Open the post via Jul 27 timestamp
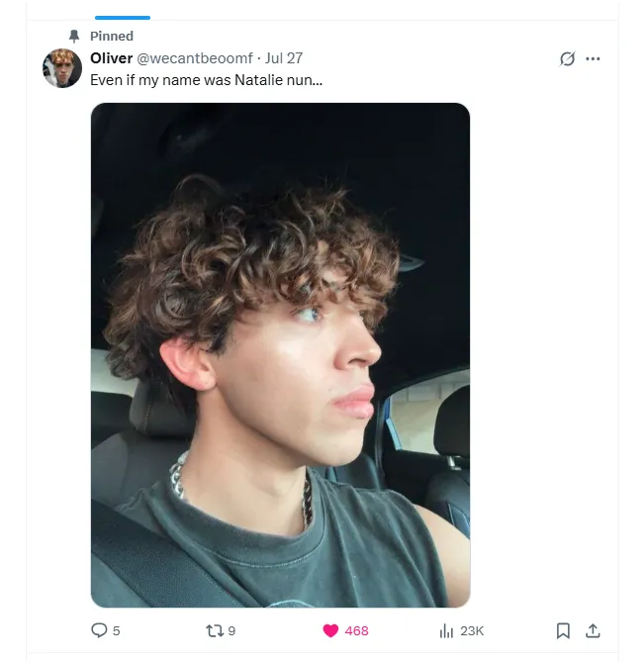The height and width of the screenshot is (664, 644). coord(284,58)
